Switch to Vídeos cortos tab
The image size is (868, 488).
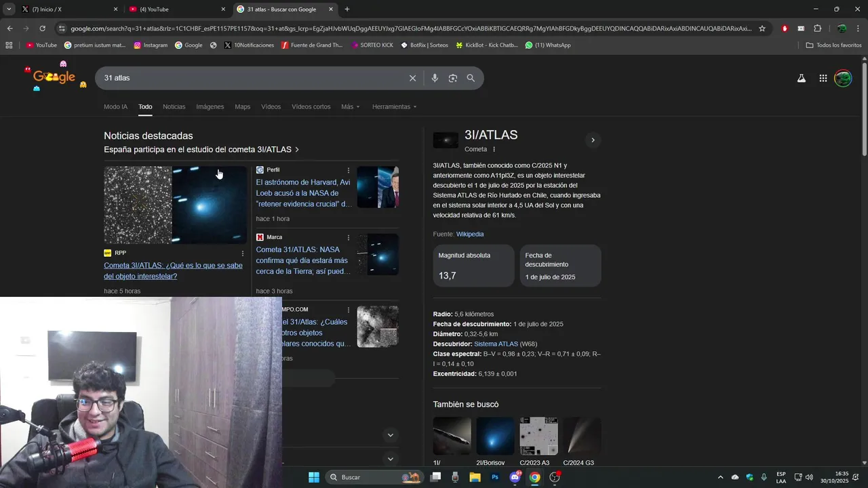pos(311,107)
